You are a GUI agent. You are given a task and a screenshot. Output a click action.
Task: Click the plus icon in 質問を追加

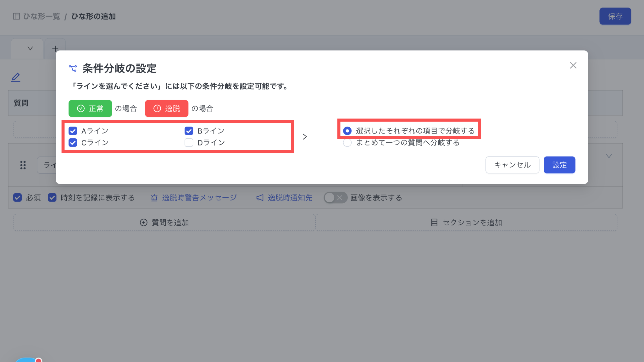[x=143, y=222]
